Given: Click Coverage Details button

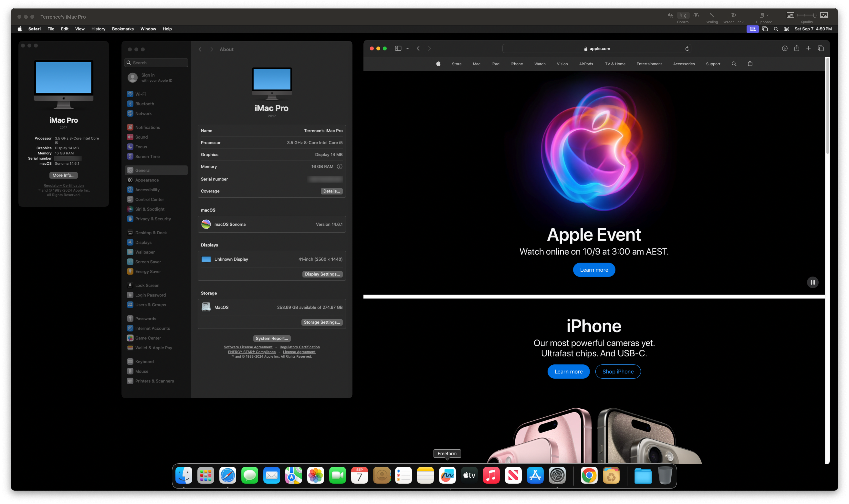Looking at the screenshot, I should coord(331,191).
